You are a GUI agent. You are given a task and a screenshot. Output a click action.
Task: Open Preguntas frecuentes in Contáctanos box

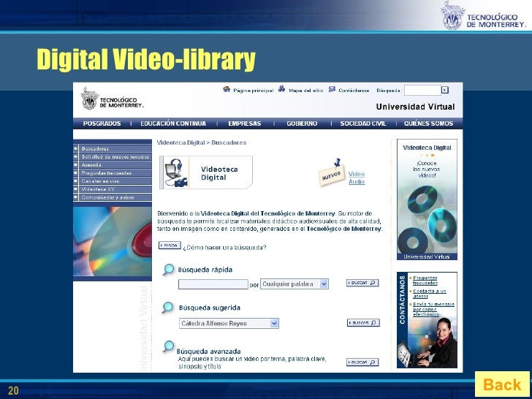pos(425,281)
